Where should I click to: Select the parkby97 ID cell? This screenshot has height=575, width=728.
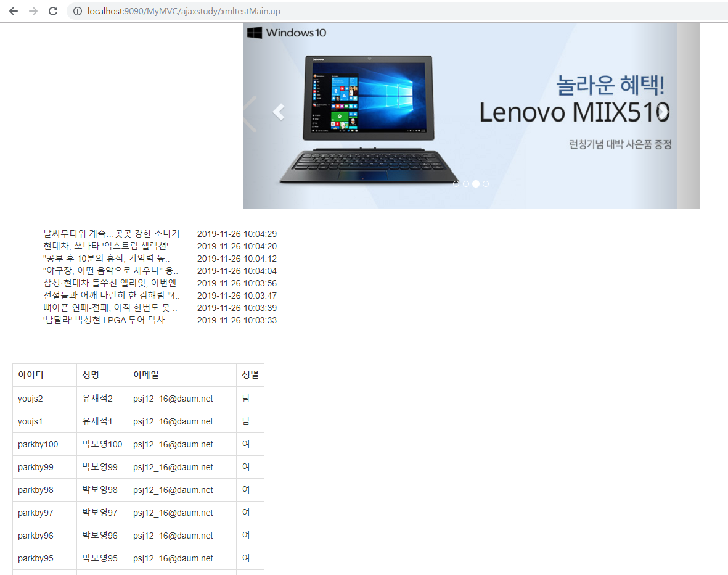coord(44,512)
